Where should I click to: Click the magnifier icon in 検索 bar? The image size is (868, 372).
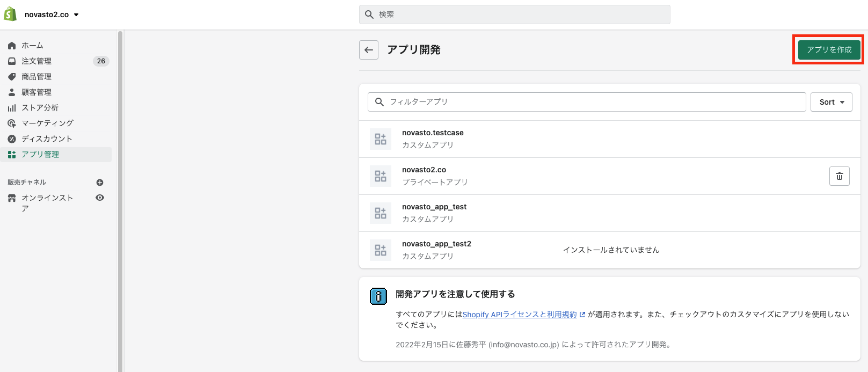[x=369, y=14]
